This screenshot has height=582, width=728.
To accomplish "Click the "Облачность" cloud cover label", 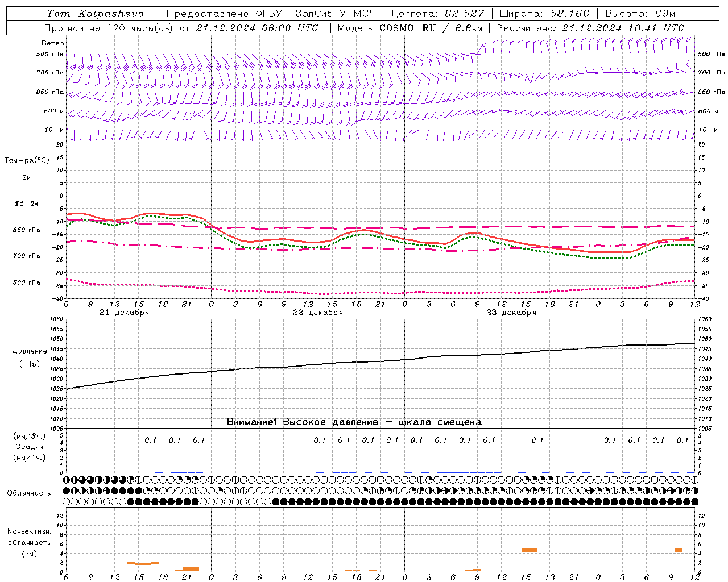I will point(29,493).
